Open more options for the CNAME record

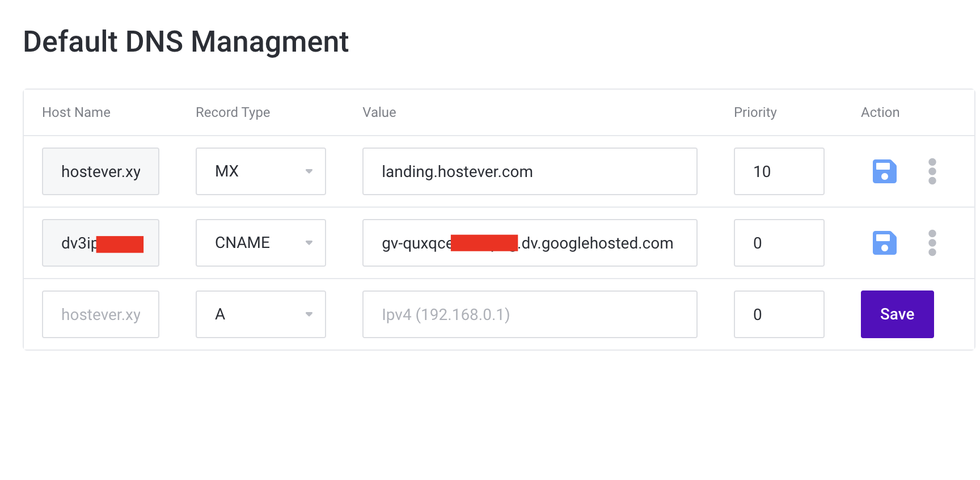click(x=932, y=243)
